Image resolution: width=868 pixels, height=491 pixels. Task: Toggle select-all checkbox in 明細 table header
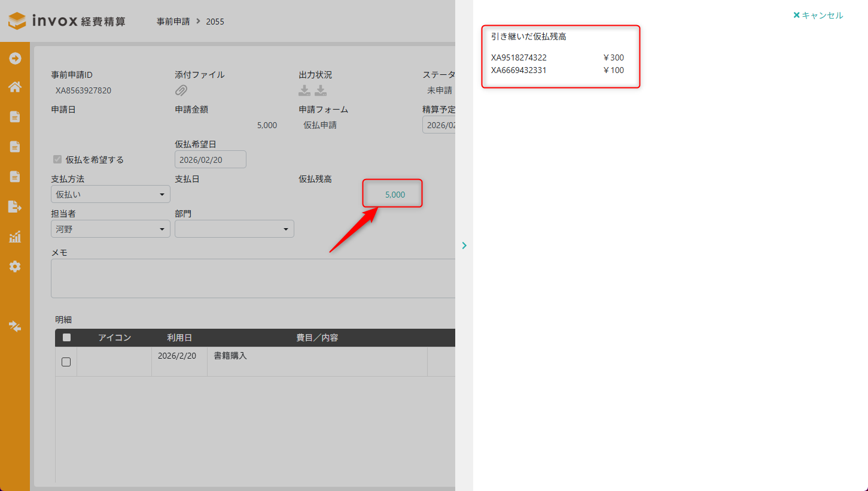pyautogui.click(x=66, y=338)
